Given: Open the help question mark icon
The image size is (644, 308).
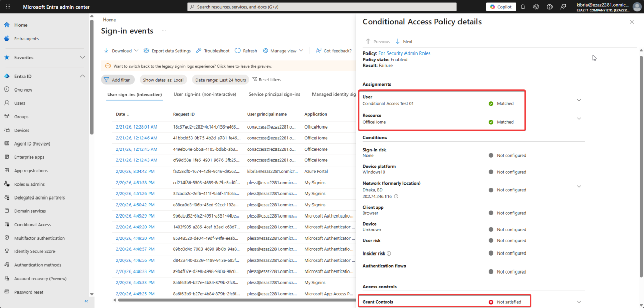Looking at the screenshot, I should (549, 7).
